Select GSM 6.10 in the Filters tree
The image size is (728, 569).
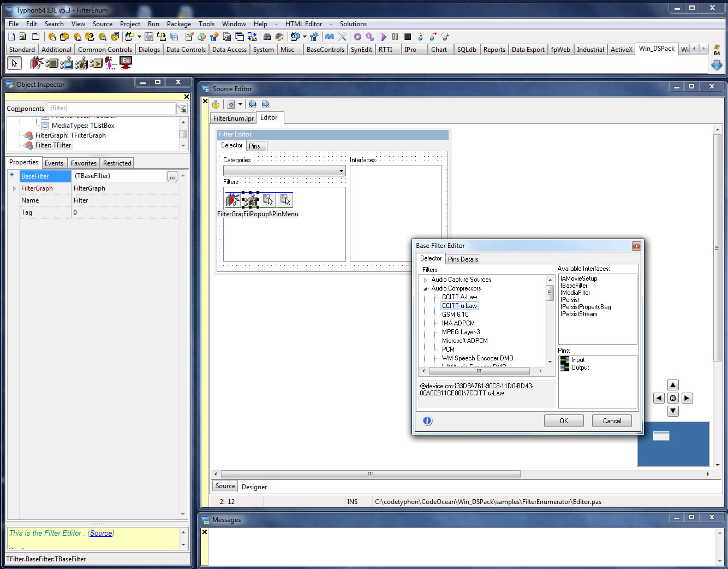coord(455,315)
